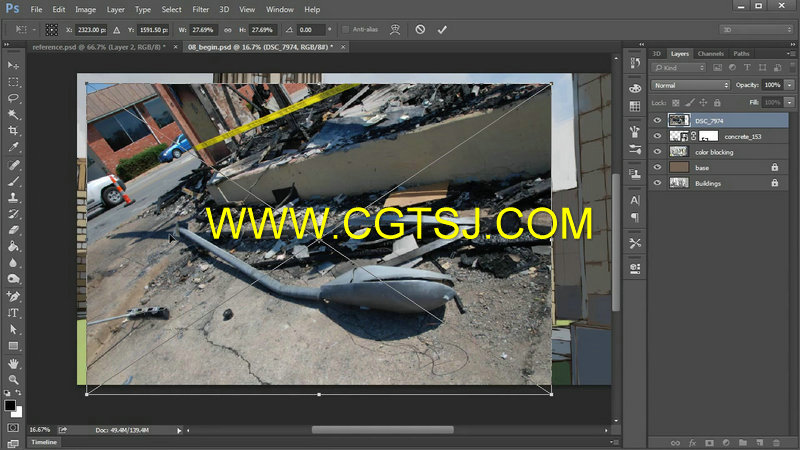Click the create new group folder button
800x450 pixels.
[x=743, y=443]
